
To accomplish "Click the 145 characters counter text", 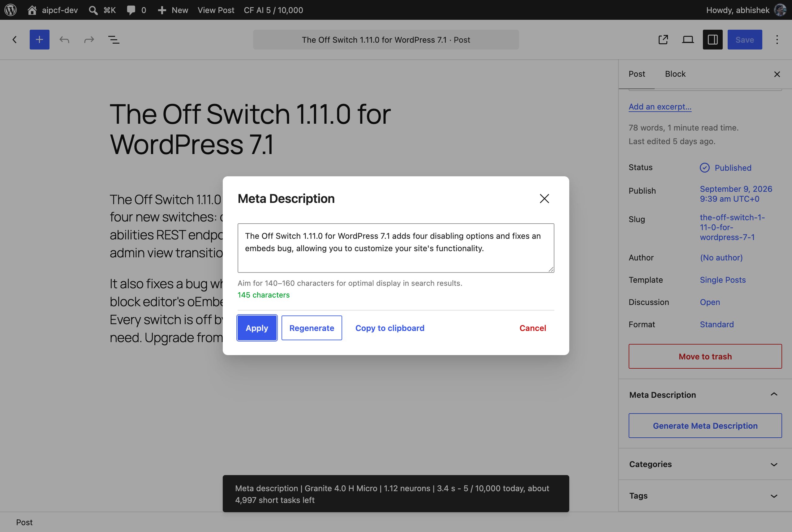I will point(263,295).
